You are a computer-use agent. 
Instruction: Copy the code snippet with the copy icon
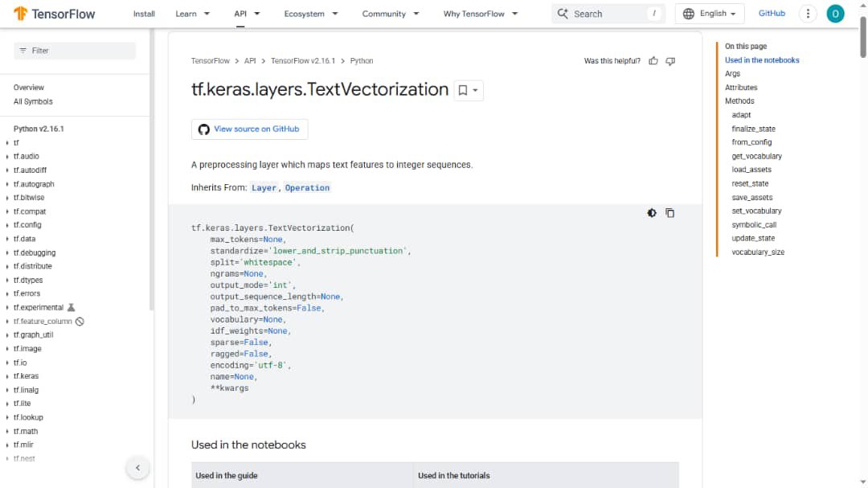click(x=670, y=212)
